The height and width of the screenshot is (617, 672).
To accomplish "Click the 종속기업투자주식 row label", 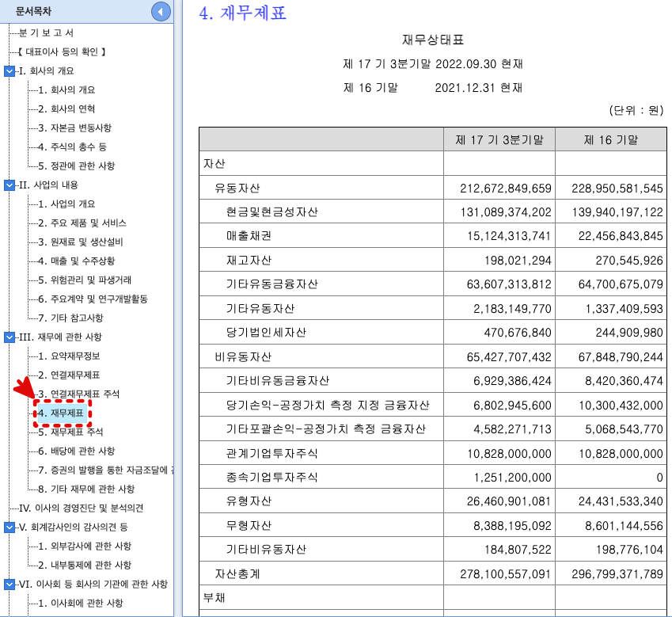I will [271, 478].
